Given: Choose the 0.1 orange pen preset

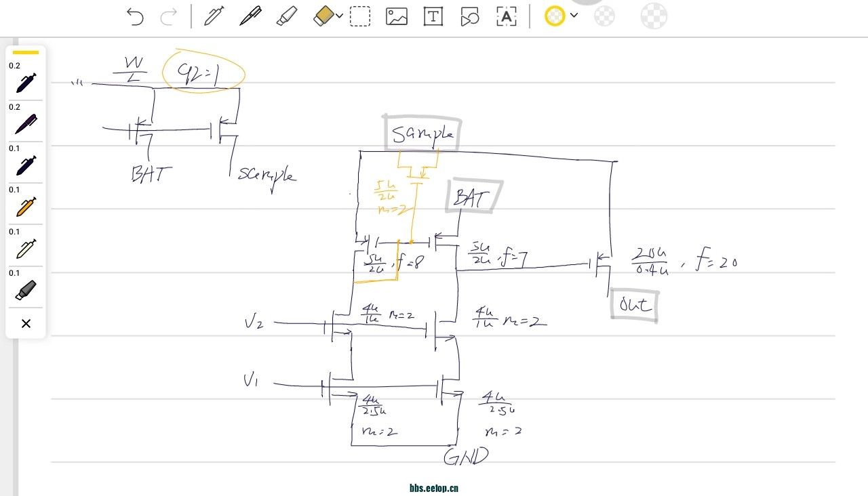Looking at the screenshot, I should click(26, 207).
